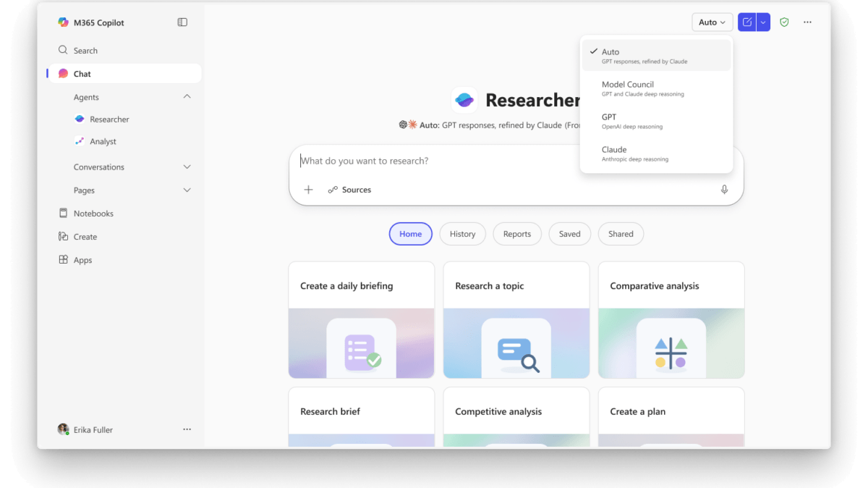
Task: Click the Agents section label
Action: [86, 97]
